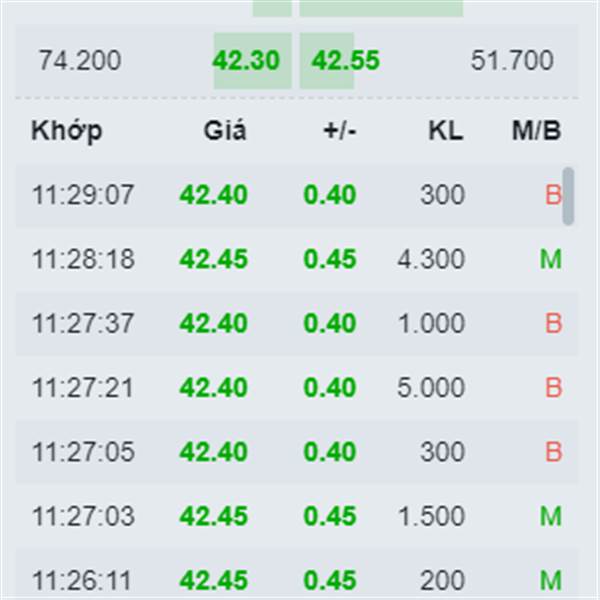This screenshot has width=600, height=600.
Task: Click price 42.45 in 11:27:03 row
Action: (214, 516)
